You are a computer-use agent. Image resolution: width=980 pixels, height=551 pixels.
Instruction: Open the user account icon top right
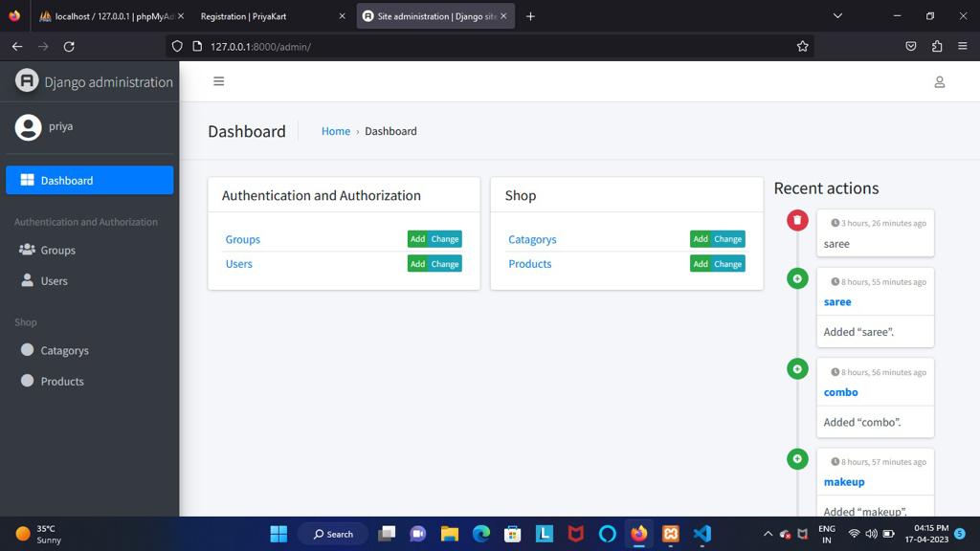click(x=939, y=82)
